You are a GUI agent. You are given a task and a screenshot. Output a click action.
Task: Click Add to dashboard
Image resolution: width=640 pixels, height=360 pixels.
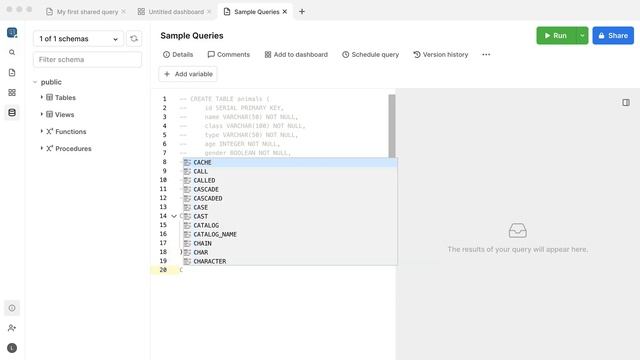point(296,54)
